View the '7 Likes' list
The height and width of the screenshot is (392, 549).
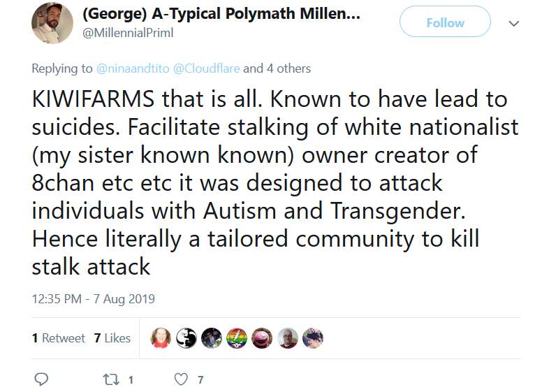click(x=112, y=338)
